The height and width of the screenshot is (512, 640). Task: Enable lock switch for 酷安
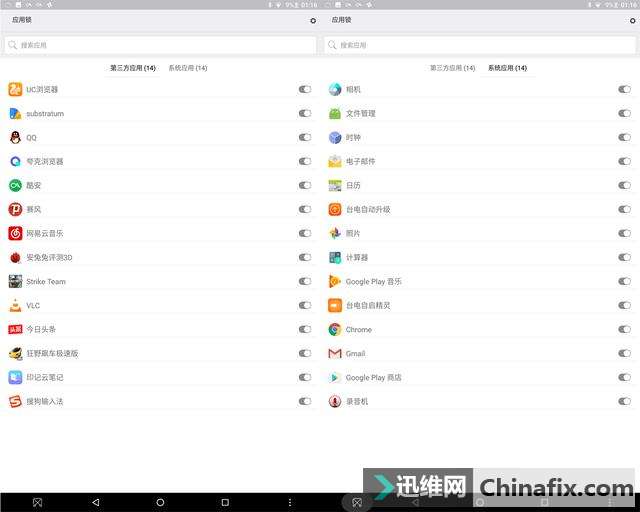point(304,185)
